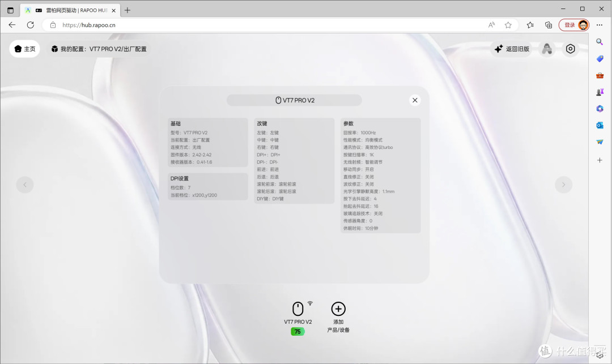View site info lock icon

(53, 25)
